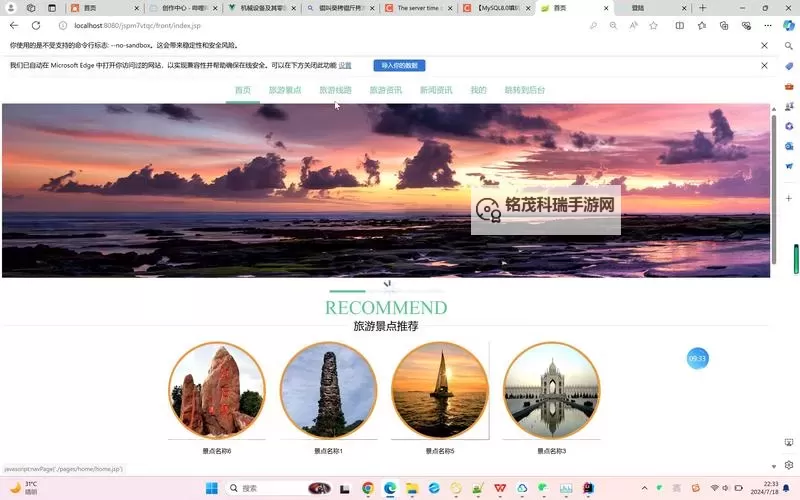Viewport: 800px width, 500px height.
Task: Open 景点名称5 sailboat thumbnail
Action: (x=440, y=390)
